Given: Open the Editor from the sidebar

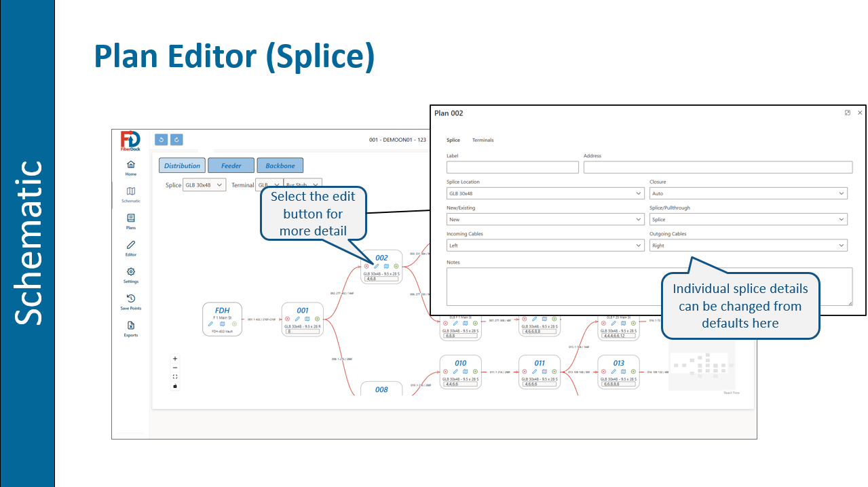Looking at the screenshot, I should coord(130,249).
